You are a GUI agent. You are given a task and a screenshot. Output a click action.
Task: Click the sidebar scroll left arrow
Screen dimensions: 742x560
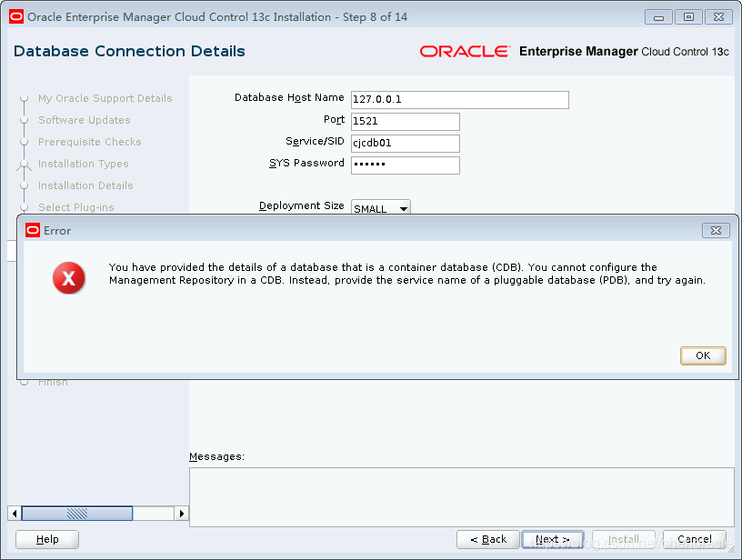tap(15, 513)
